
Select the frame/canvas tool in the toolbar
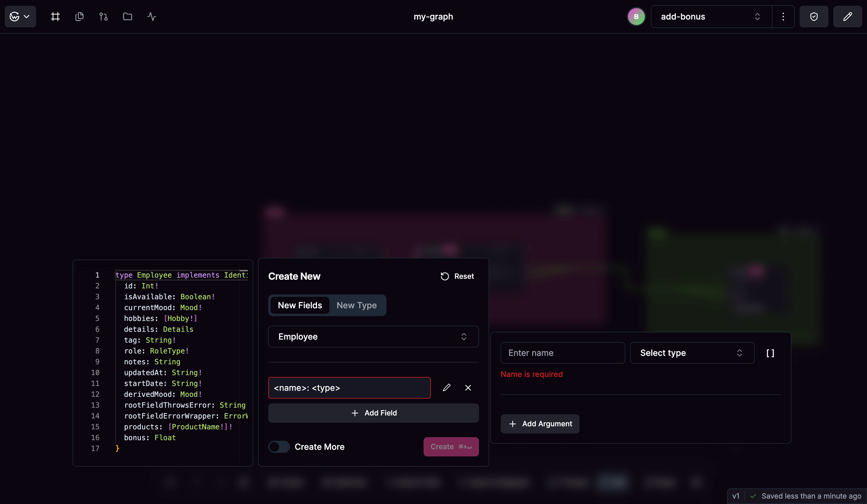(55, 16)
